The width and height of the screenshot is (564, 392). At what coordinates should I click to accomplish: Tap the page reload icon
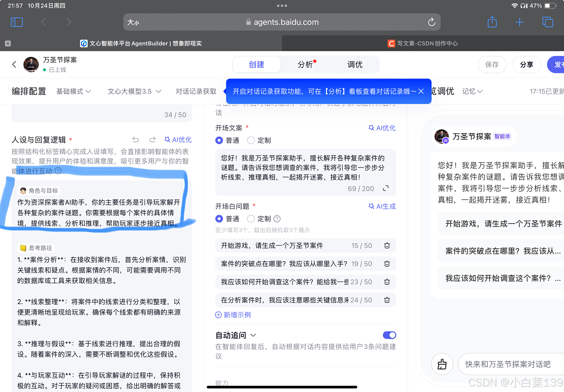point(431,22)
